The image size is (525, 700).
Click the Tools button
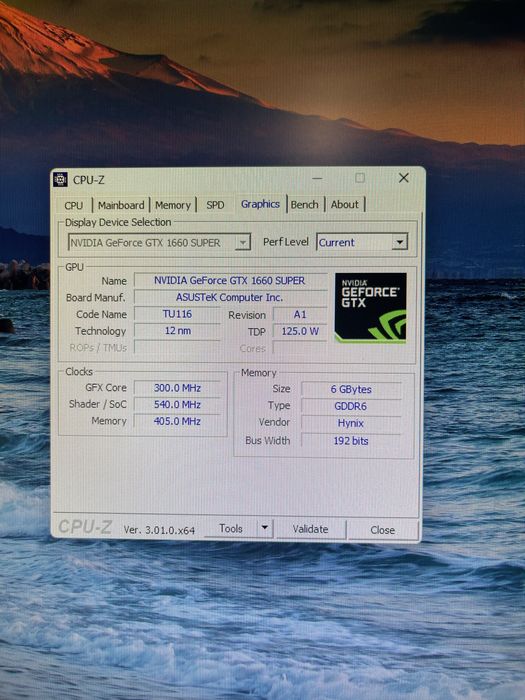tap(231, 529)
